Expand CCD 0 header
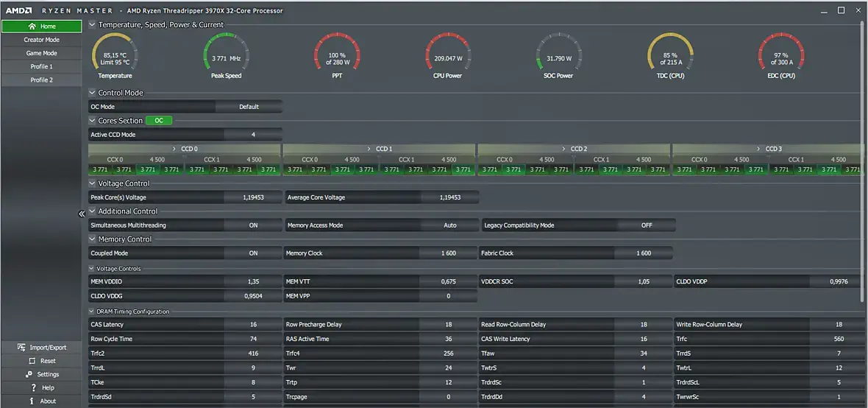Image resolution: width=868 pixels, height=408 pixels. click(x=185, y=149)
